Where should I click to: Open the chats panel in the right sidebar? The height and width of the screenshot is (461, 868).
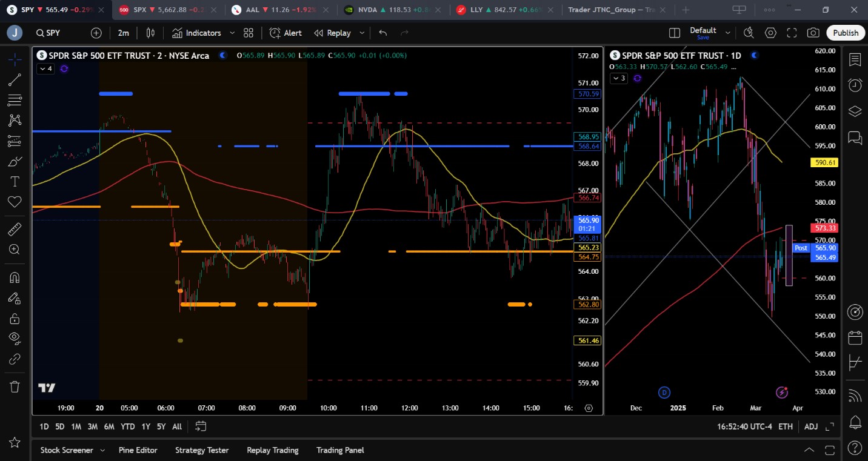click(x=855, y=138)
